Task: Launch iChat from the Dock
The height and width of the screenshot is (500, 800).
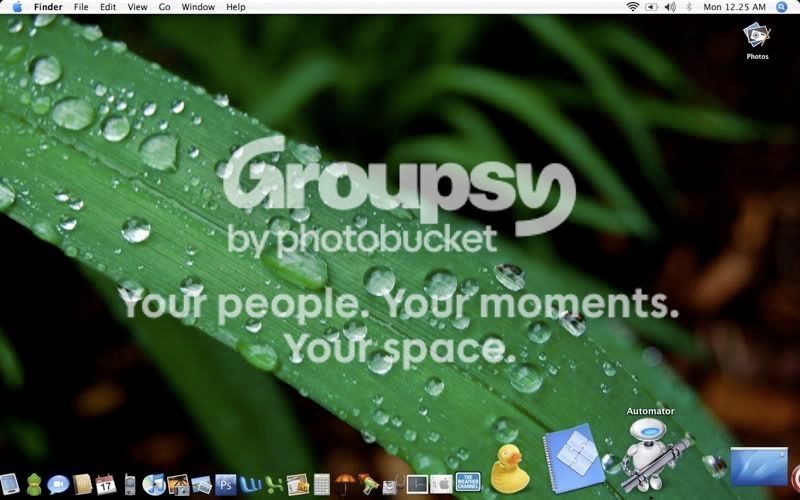Action: [x=58, y=484]
